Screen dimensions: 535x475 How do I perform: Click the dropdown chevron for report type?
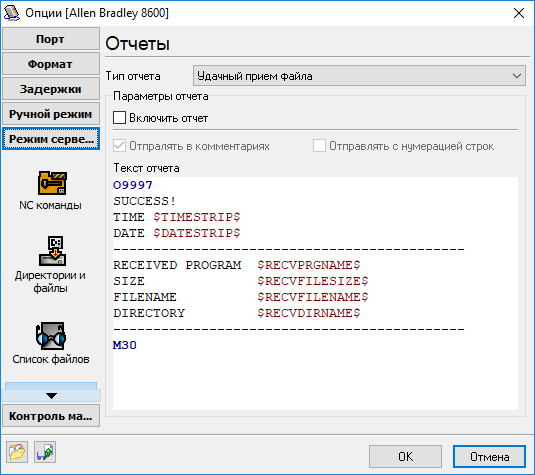tap(517, 76)
